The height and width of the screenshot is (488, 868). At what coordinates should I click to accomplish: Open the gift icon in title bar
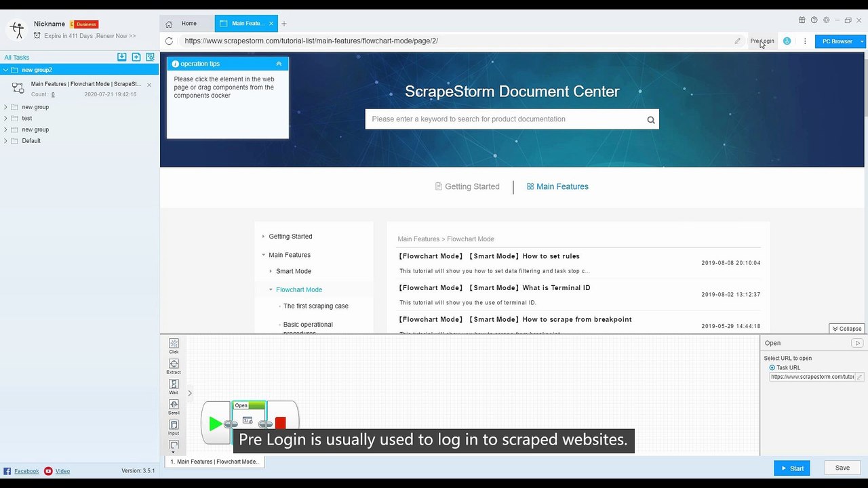pos(802,20)
